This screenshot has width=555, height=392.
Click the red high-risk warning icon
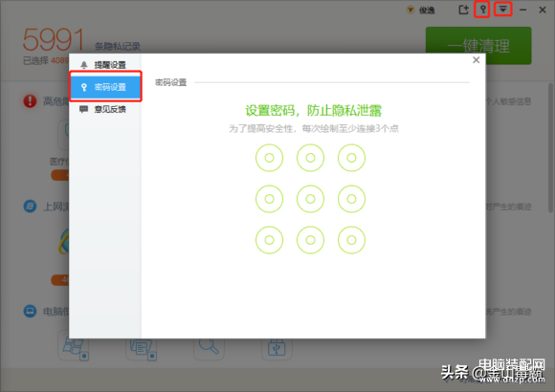pyautogui.click(x=30, y=101)
